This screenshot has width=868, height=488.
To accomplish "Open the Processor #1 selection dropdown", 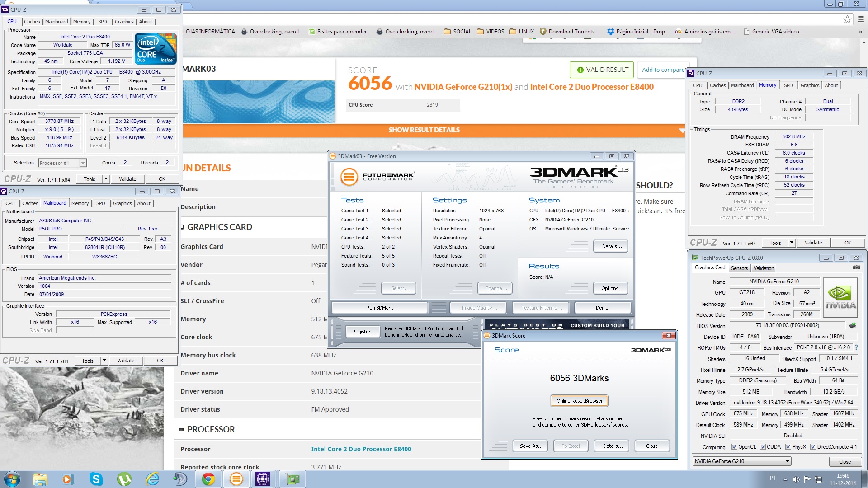I will pyautogui.click(x=62, y=163).
